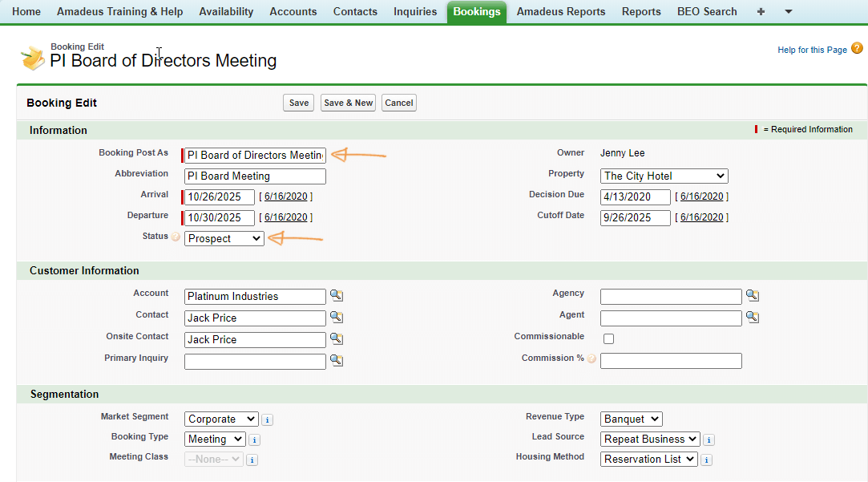This screenshot has height=482, width=868.
Task: Open the Status dropdown showing Prospect
Action: click(x=224, y=239)
